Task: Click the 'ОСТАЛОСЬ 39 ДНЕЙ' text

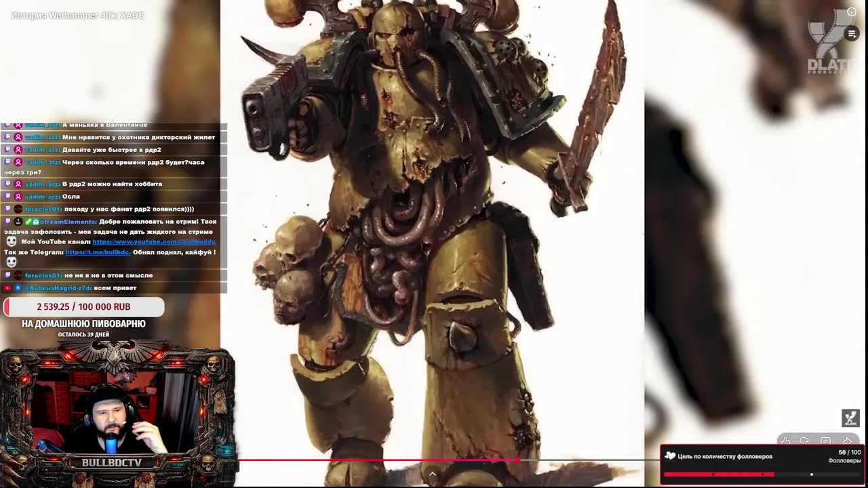Action: coord(83,335)
